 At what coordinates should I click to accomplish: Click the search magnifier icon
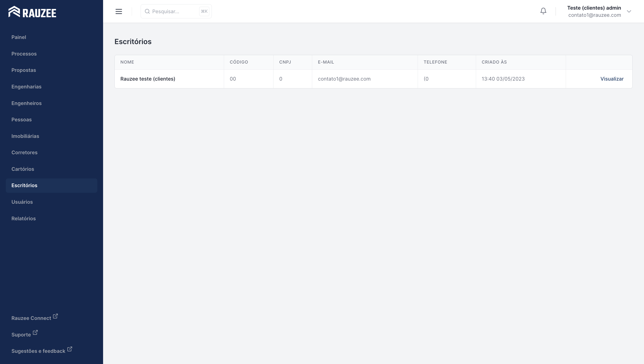[147, 11]
